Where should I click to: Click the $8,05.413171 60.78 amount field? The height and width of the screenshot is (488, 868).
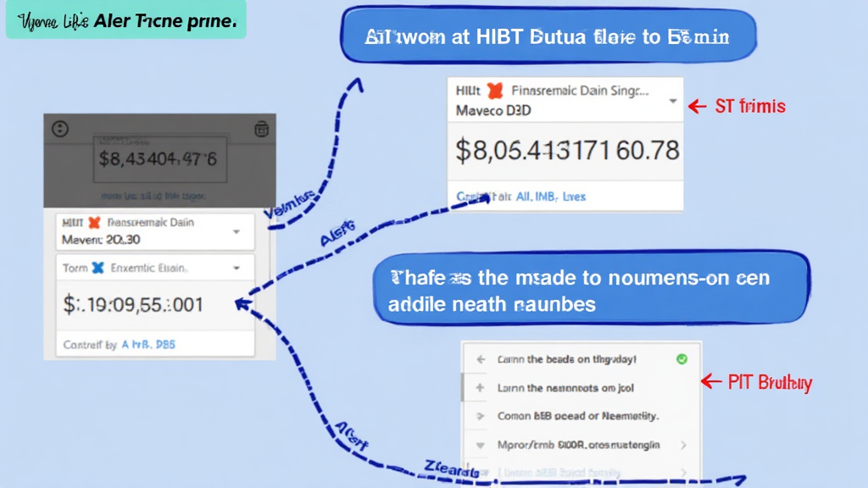[x=567, y=151]
